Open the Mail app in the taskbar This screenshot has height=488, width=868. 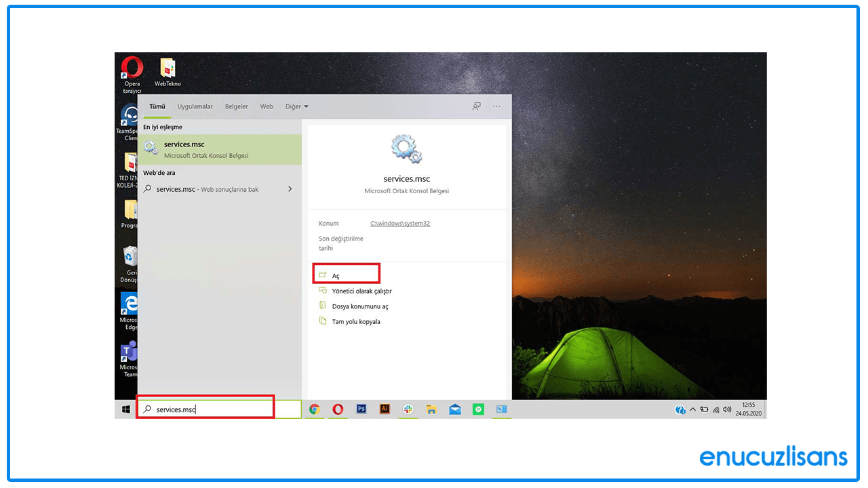tap(455, 409)
